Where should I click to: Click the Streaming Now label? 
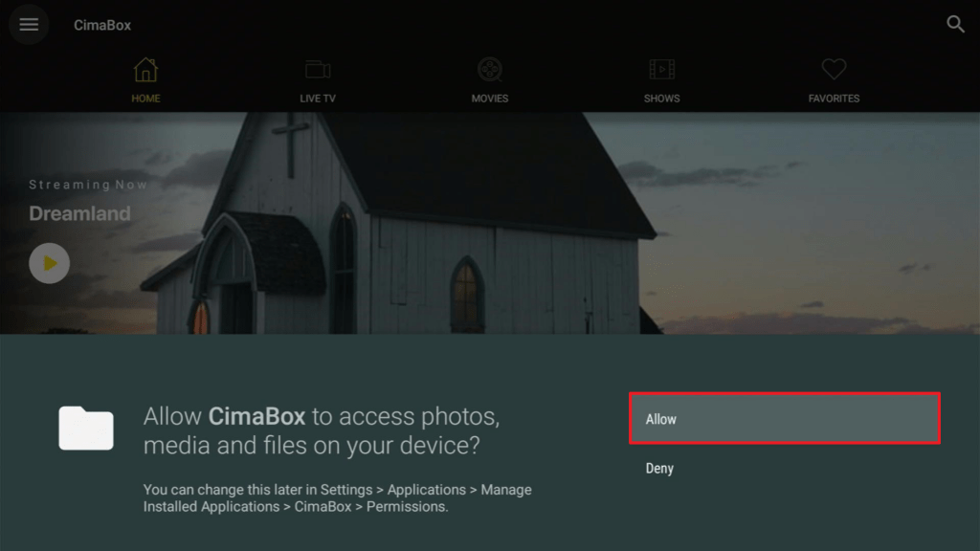click(88, 185)
